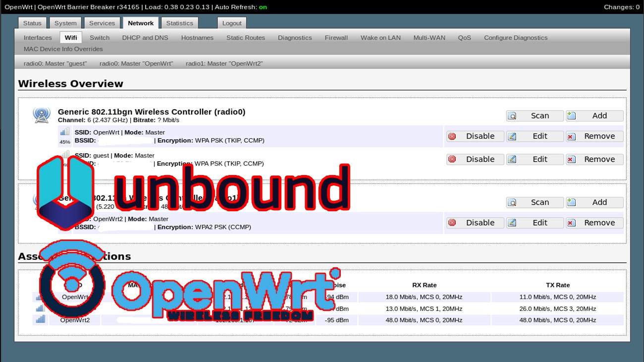The height and width of the screenshot is (362, 644).
Task: Open DHCP and DNS settings
Action: click(145, 38)
